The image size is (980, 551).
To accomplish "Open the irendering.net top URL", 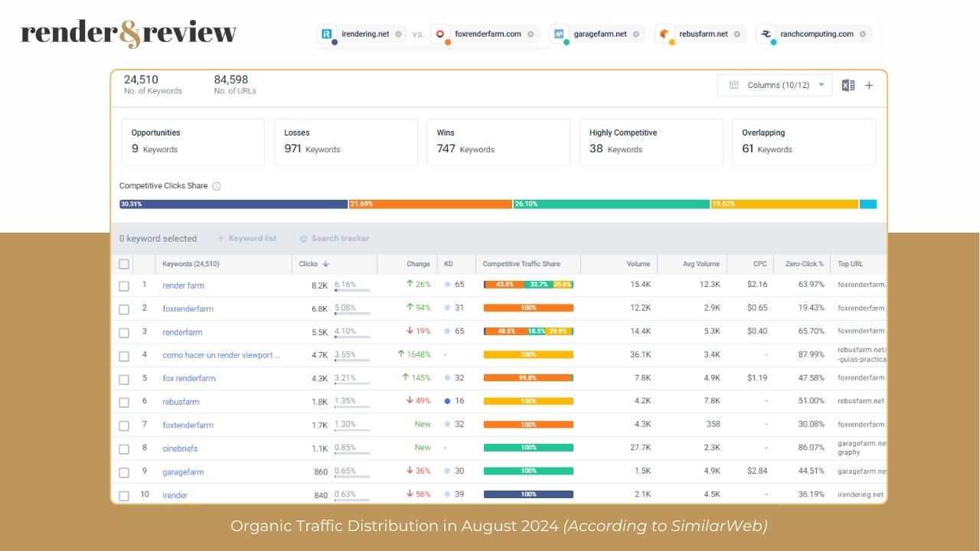I will tap(861, 495).
